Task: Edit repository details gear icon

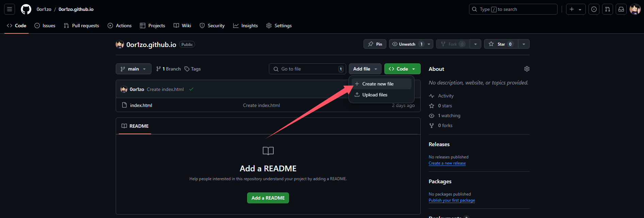Action: click(527, 69)
